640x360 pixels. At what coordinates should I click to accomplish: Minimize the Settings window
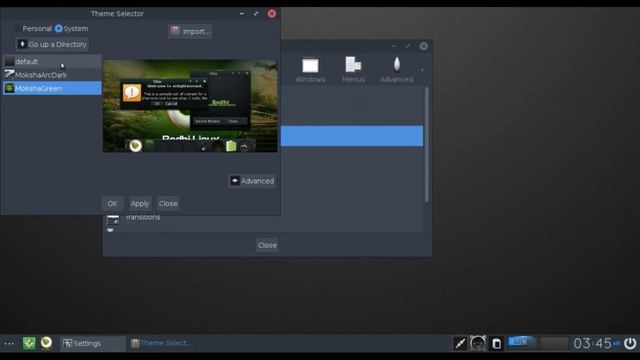(x=394, y=46)
